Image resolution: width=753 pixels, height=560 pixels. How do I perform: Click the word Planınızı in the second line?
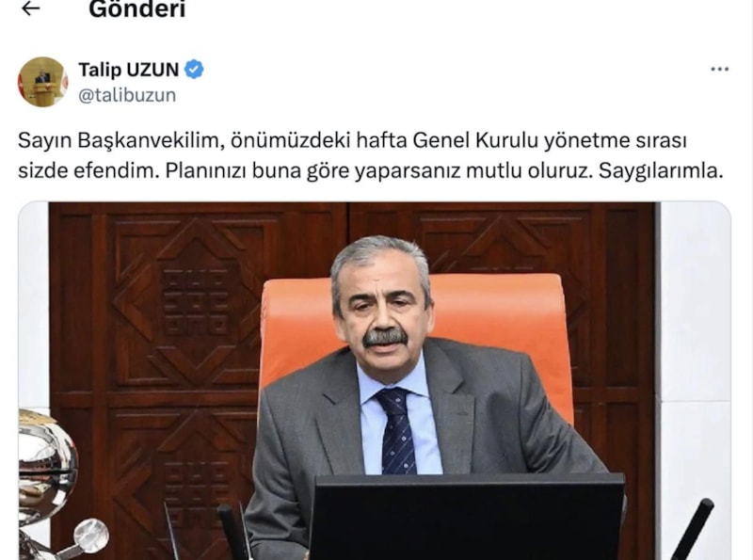205,171
